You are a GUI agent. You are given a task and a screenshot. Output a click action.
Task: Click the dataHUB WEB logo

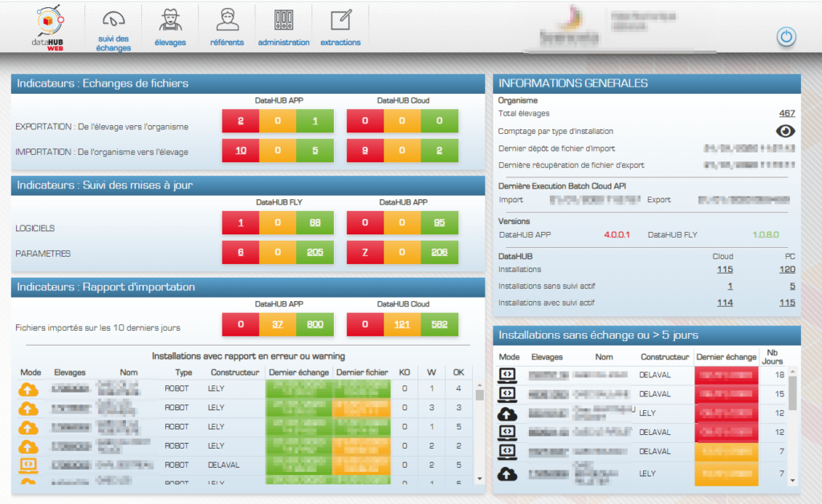[50, 27]
